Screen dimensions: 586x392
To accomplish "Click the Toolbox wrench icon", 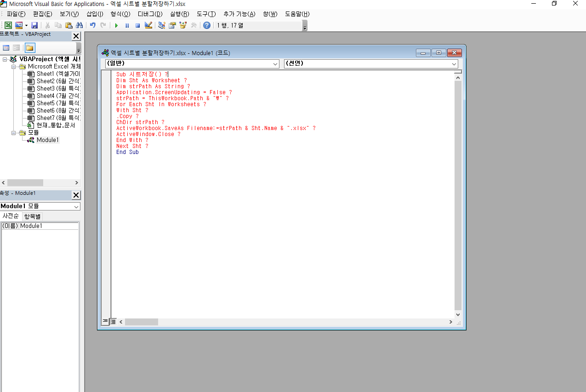I will (193, 25).
